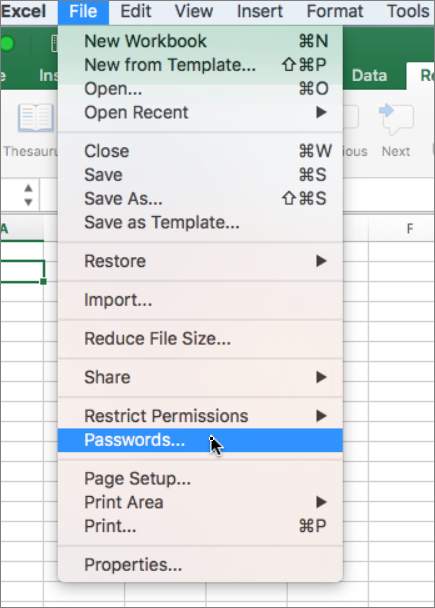Click the Next comment icon
This screenshot has width=435, height=608.
point(396,119)
